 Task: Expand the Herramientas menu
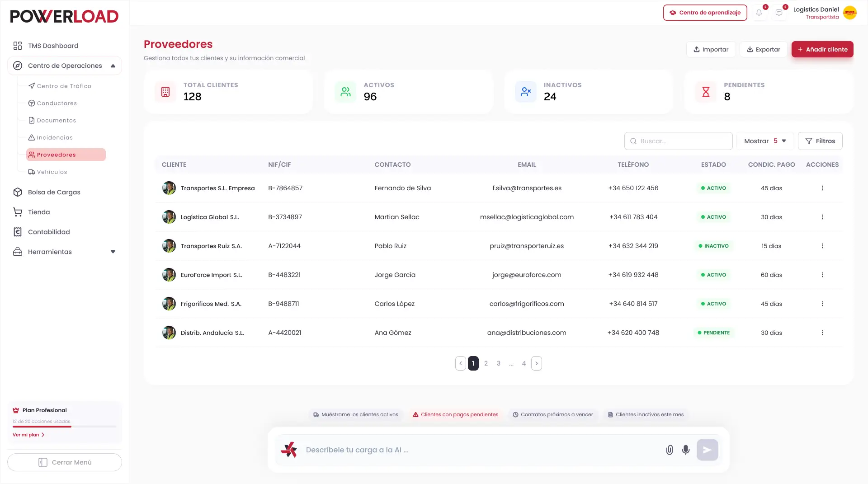tap(65, 252)
